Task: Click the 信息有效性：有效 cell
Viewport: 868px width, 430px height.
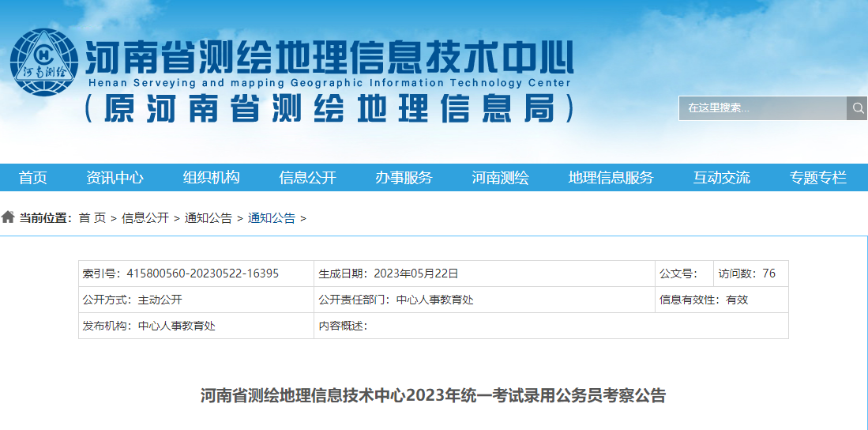Action: pos(722,300)
